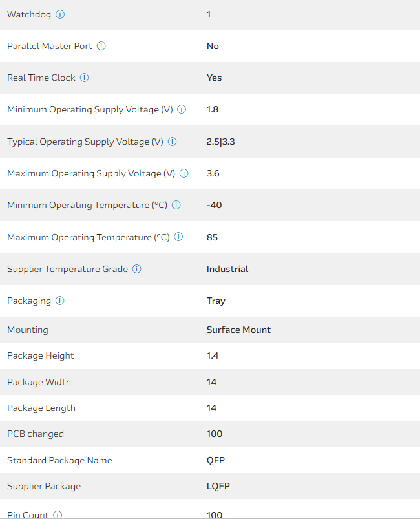The height and width of the screenshot is (519, 420).
Task: Click the Package Height label
Action: pyautogui.click(x=41, y=355)
